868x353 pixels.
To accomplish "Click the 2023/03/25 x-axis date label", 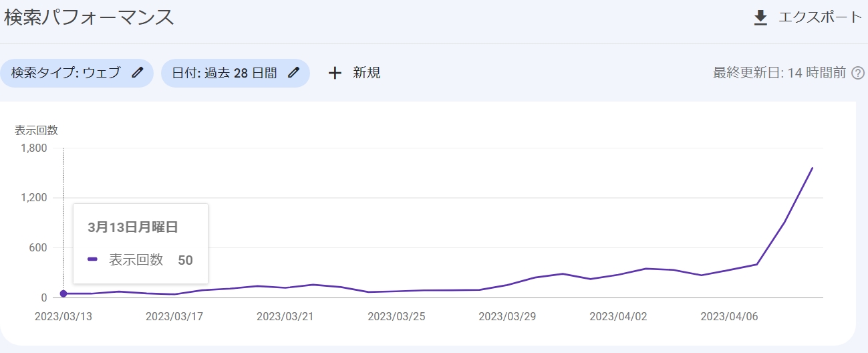I will tap(396, 316).
